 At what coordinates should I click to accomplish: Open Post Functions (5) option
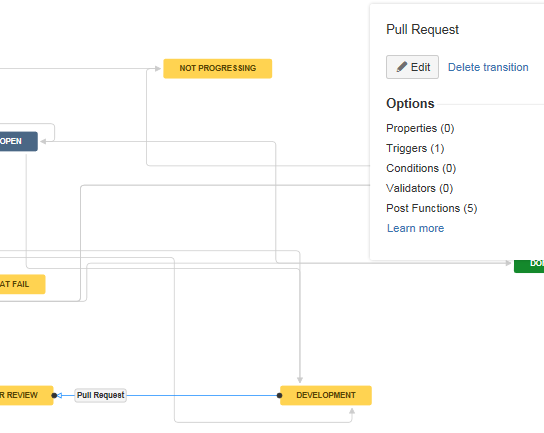tap(432, 208)
